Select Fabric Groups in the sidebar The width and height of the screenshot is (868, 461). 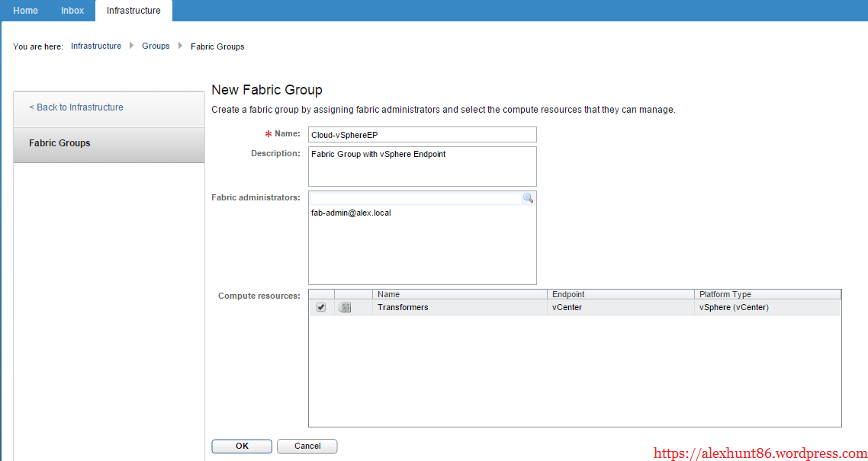59,143
